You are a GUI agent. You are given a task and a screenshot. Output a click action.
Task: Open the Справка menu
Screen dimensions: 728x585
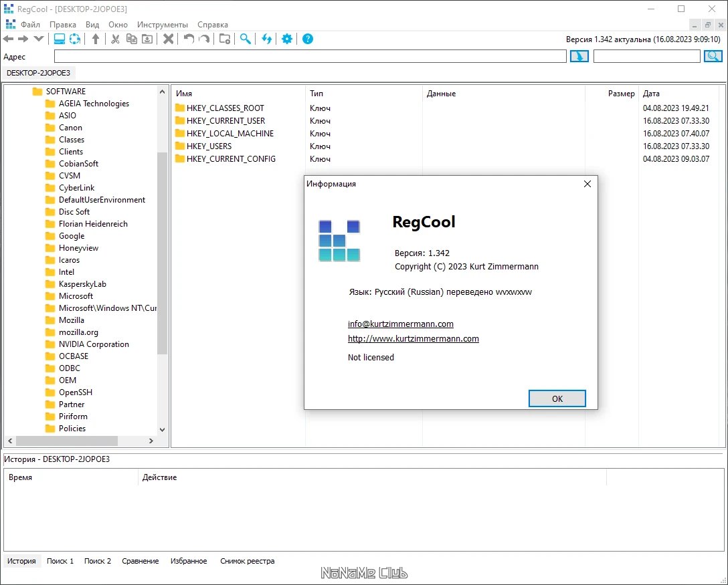tap(213, 25)
